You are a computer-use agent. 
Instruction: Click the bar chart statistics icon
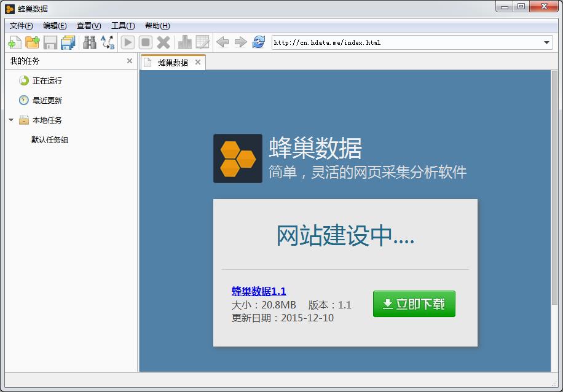pyautogui.click(x=184, y=42)
